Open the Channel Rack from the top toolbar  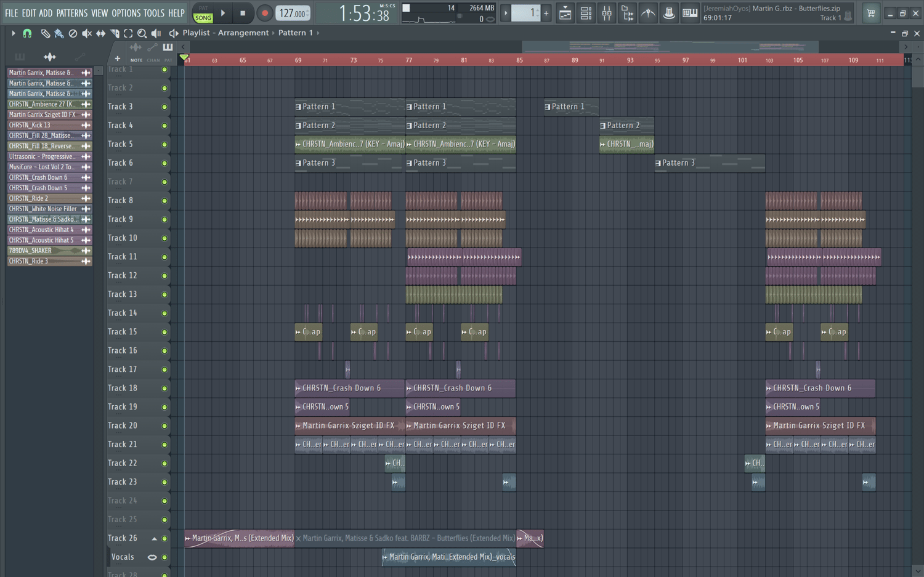tap(586, 13)
